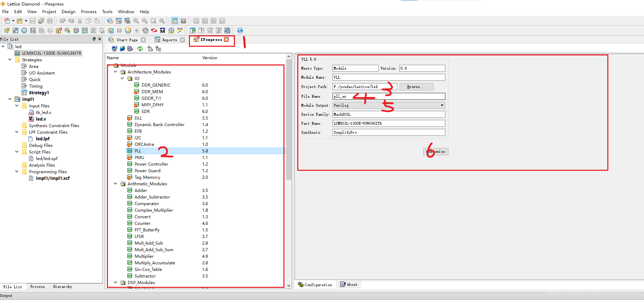Click the IP server globe icon in IPexpress toolbar

click(122, 48)
